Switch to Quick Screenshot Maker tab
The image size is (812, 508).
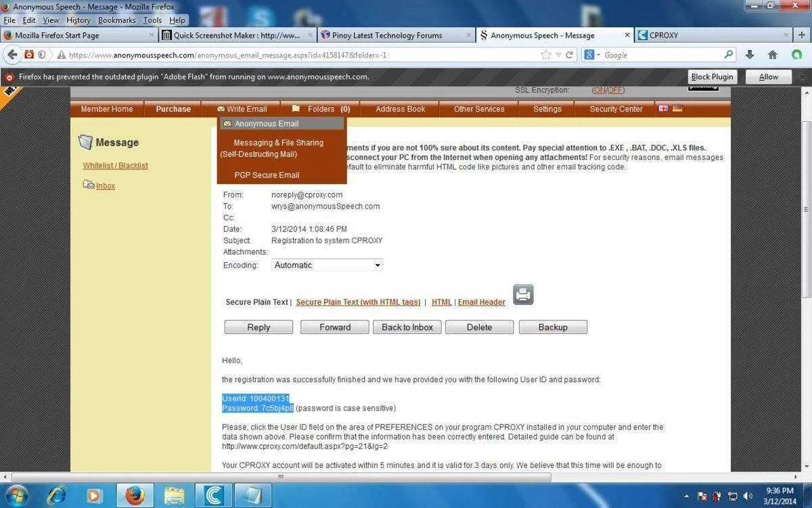(x=238, y=35)
